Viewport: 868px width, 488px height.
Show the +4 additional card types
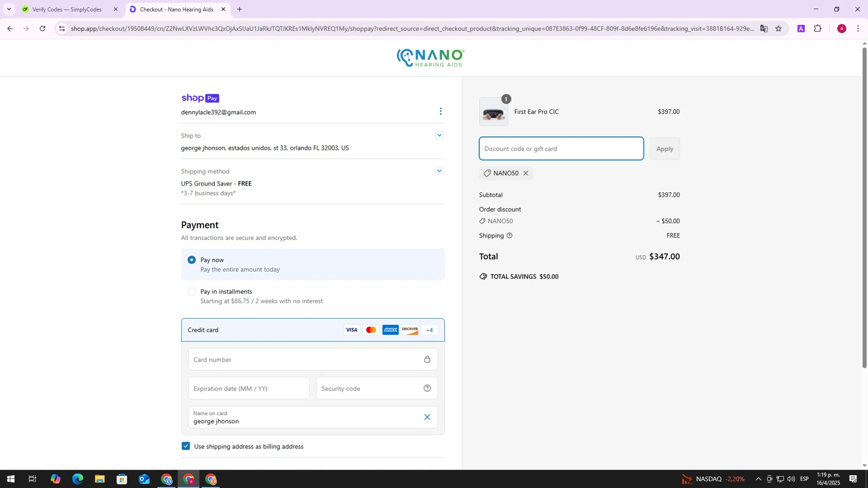click(x=429, y=330)
